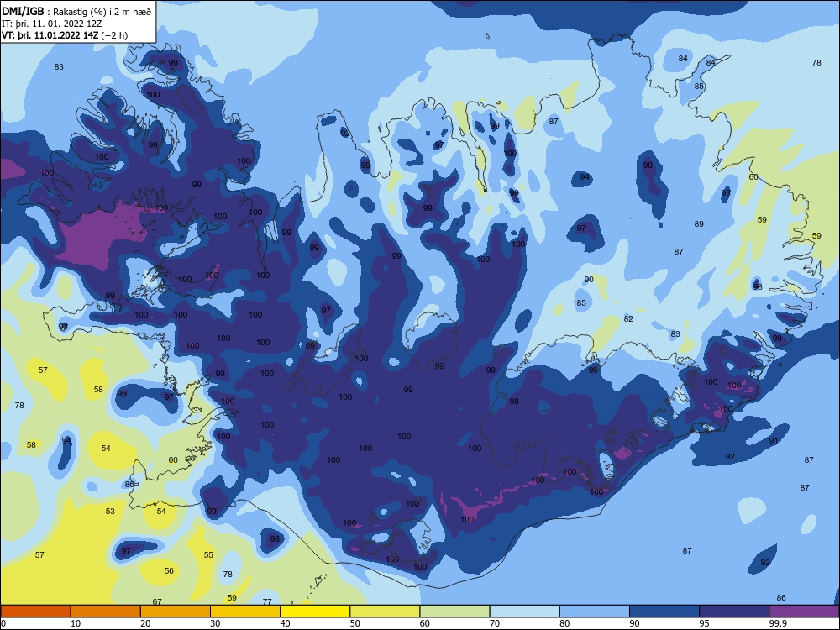Select the legend tick label '80'

(564, 623)
